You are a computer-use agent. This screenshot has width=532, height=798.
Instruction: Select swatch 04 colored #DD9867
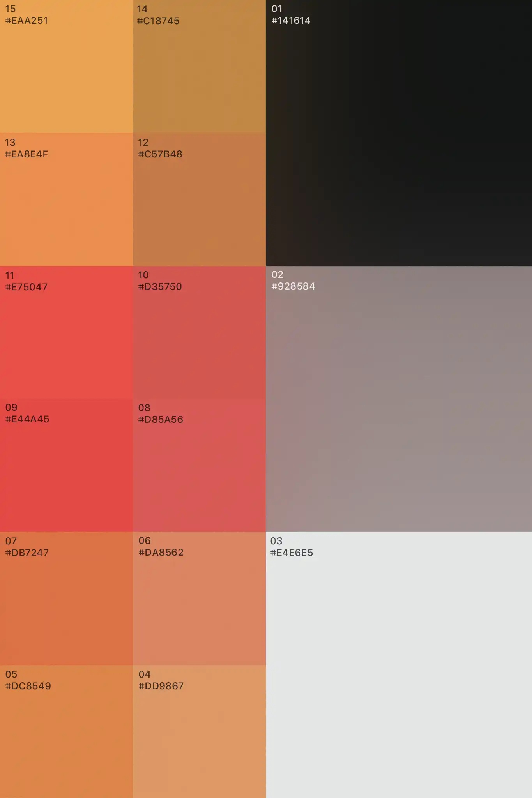point(199,731)
